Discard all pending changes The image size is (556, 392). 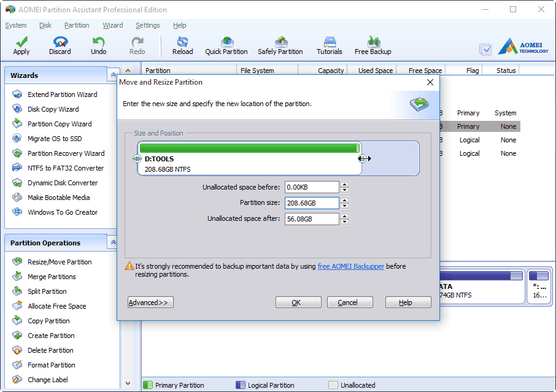tap(60, 45)
